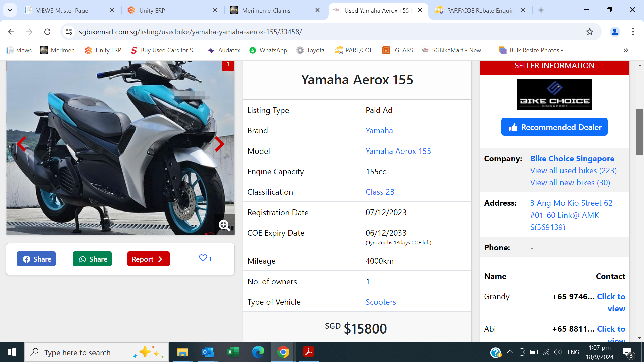
Task: Click the page vertical scrollbar thumb
Action: click(640, 131)
